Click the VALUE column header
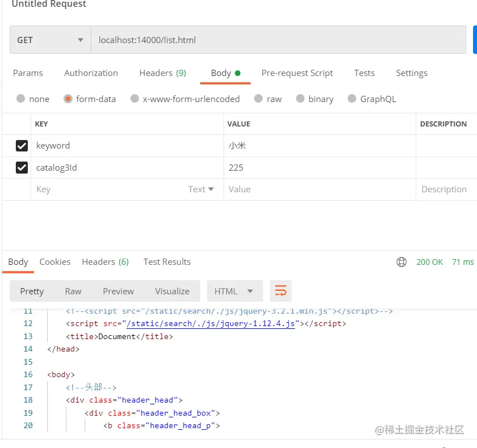 coord(239,124)
